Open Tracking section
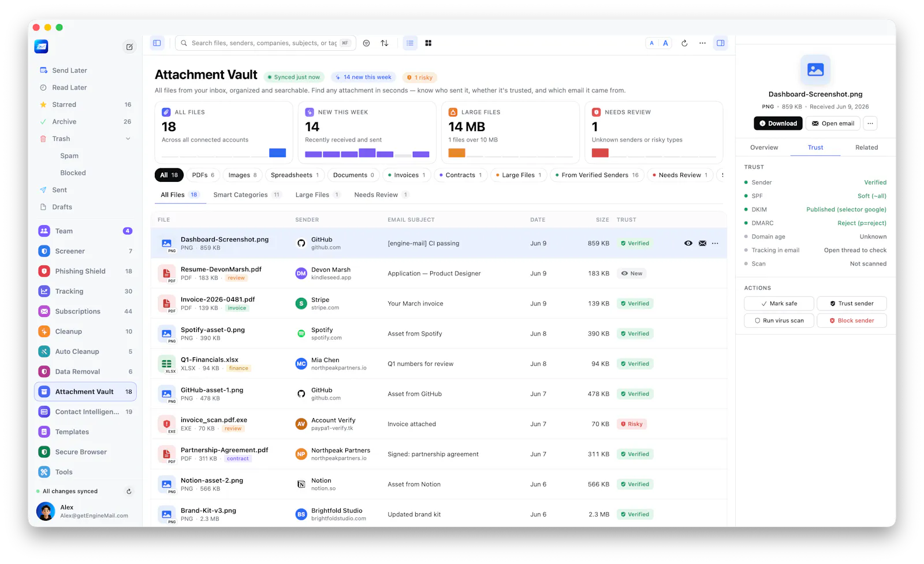This screenshot has width=924, height=564. pyautogui.click(x=85, y=292)
